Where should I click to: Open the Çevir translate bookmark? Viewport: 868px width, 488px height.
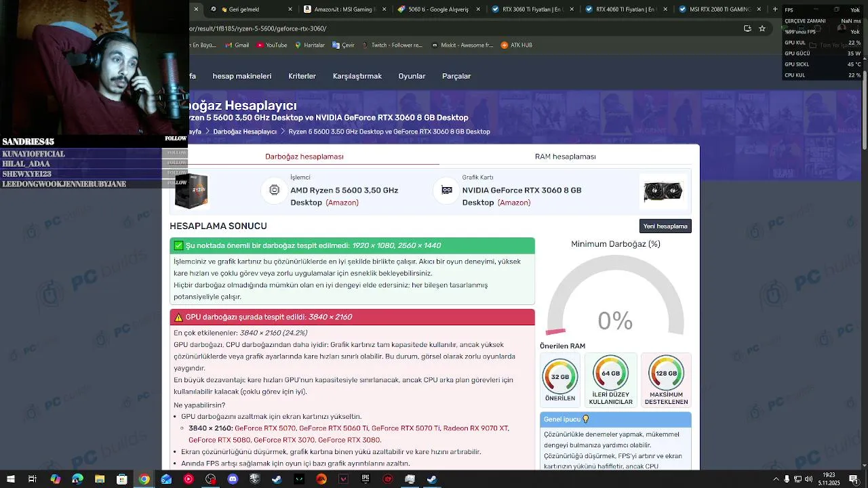point(343,45)
